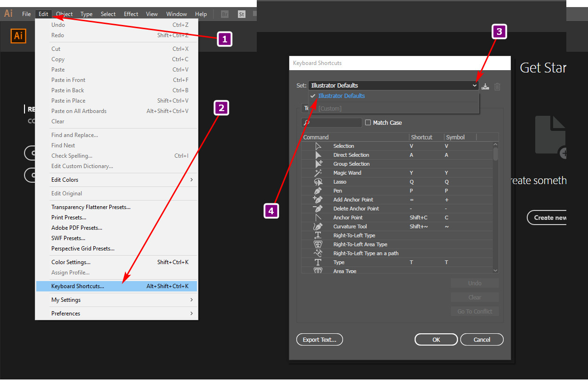Click the shortcut search input field
Screen dimensions: 588x387
click(332, 122)
